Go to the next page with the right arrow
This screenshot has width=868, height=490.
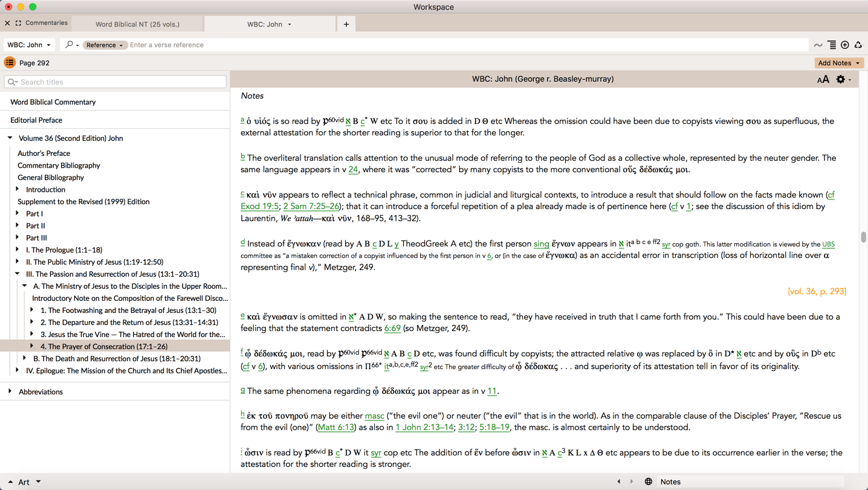[632, 482]
